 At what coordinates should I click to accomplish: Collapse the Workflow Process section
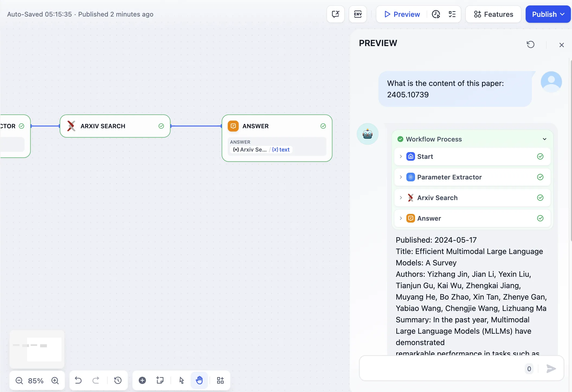[544, 139]
